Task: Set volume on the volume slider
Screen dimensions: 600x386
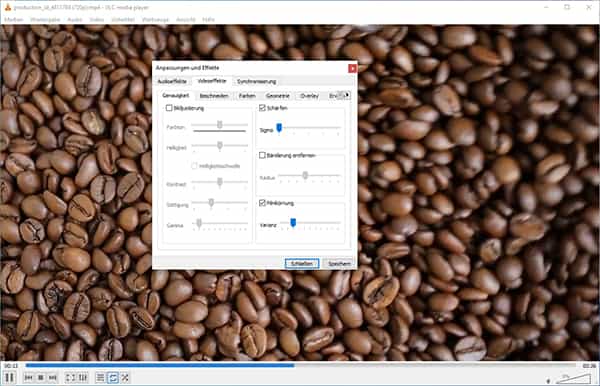Action: [573, 379]
